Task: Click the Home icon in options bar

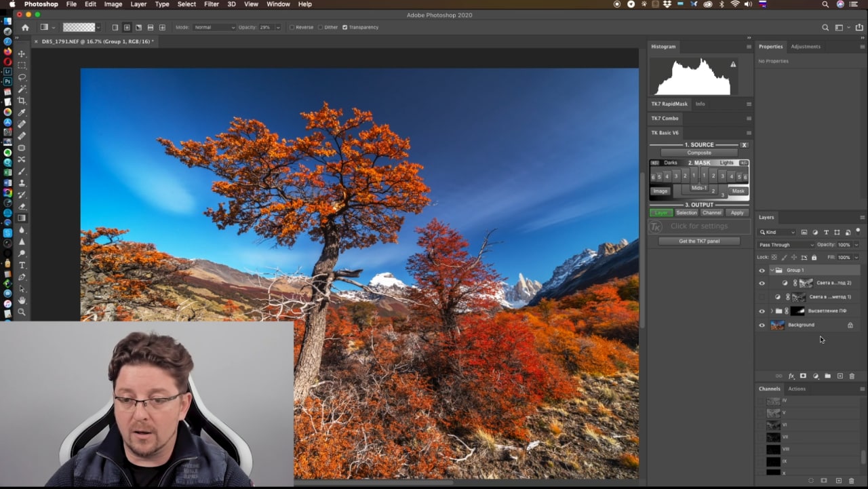Action: tap(25, 28)
